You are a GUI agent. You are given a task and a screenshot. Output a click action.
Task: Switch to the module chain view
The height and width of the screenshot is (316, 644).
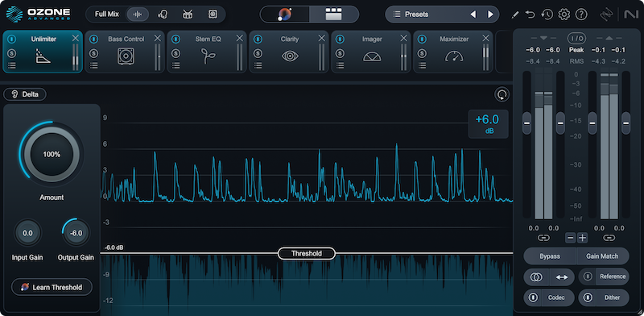click(x=333, y=15)
